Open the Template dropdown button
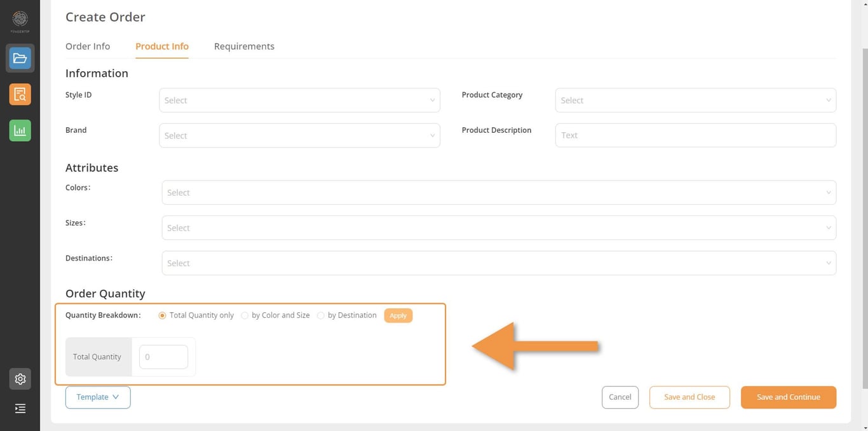Viewport: 868px width, 431px height. pos(98,397)
